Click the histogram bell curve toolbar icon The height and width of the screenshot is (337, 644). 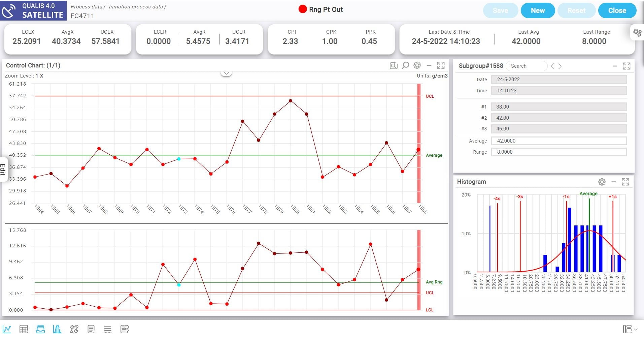pyautogui.click(x=57, y=329)
